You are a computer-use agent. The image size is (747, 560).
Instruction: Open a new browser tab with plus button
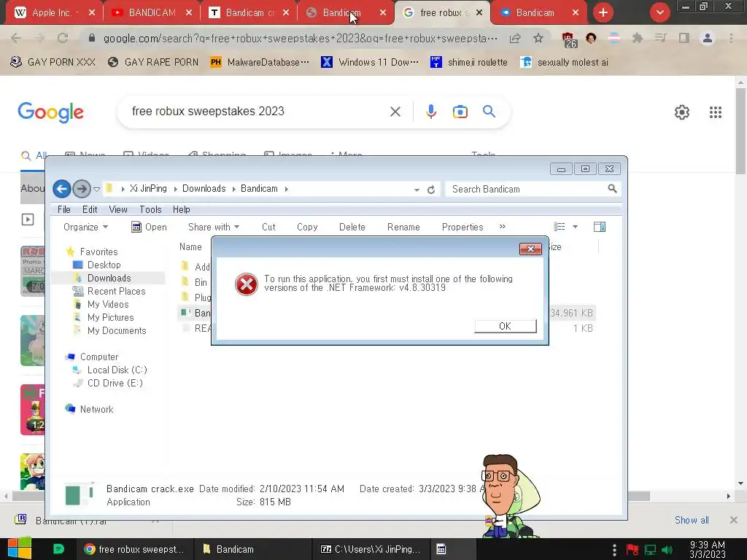[x=603, y=13]
